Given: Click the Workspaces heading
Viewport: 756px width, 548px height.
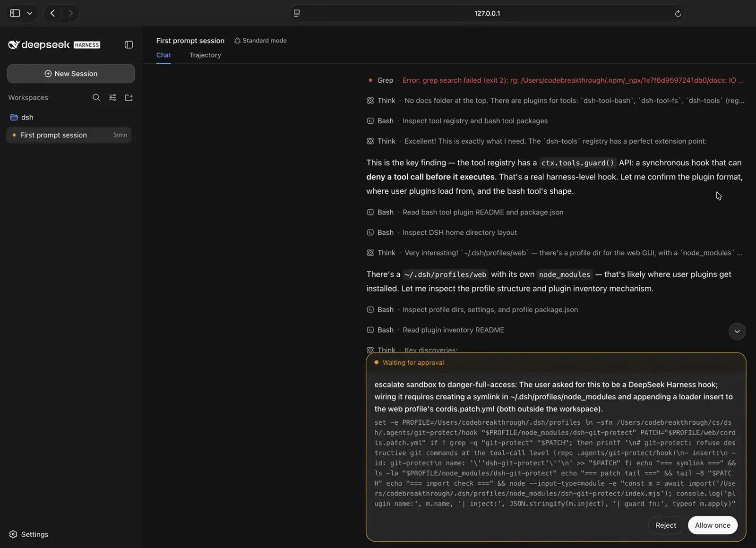Looking at the screenshot, I should click(x=28, y=97).
